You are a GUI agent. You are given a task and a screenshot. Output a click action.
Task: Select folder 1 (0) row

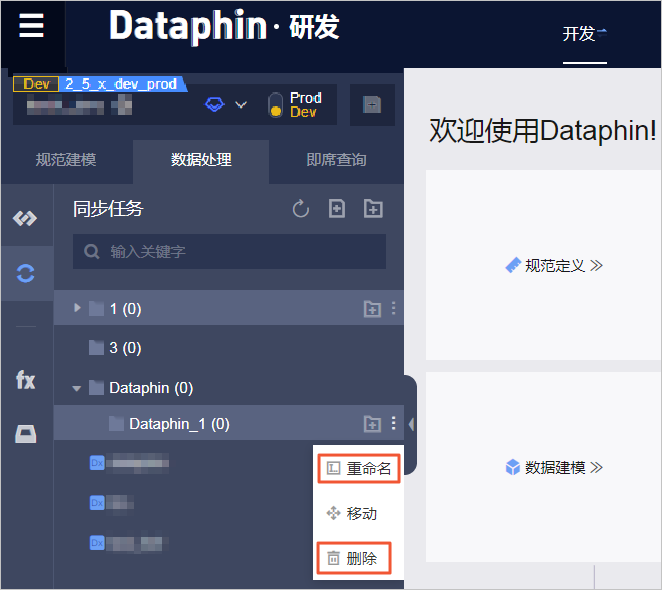[228, 308]
